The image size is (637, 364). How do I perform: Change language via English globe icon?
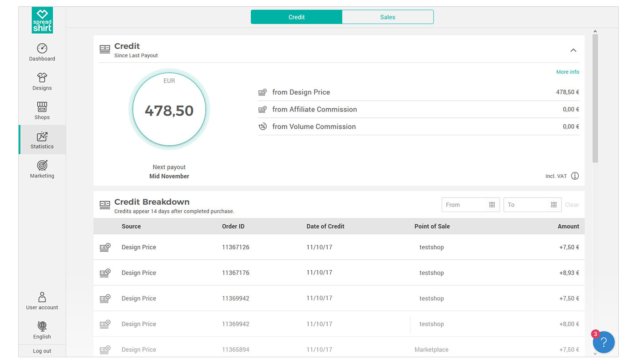pyautogui.click(x=42, y=326)
